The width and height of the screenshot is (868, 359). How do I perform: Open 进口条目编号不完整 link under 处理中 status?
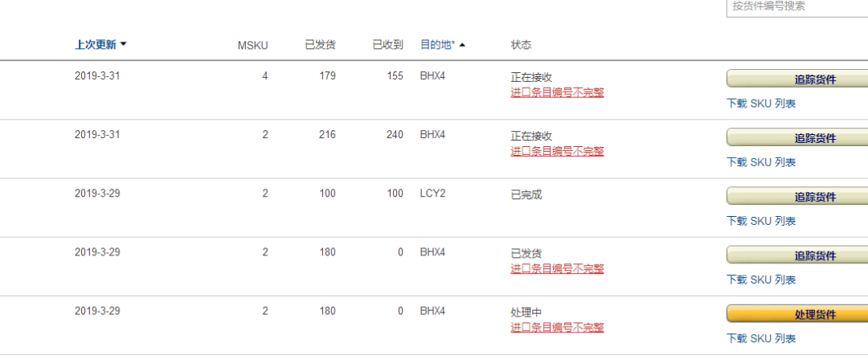[557, 328]
